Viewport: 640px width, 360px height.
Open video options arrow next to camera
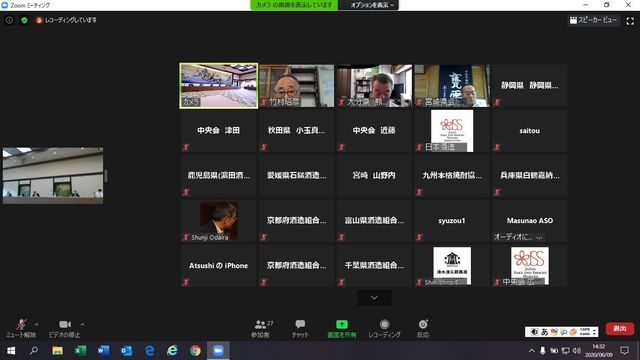point(82,325)
